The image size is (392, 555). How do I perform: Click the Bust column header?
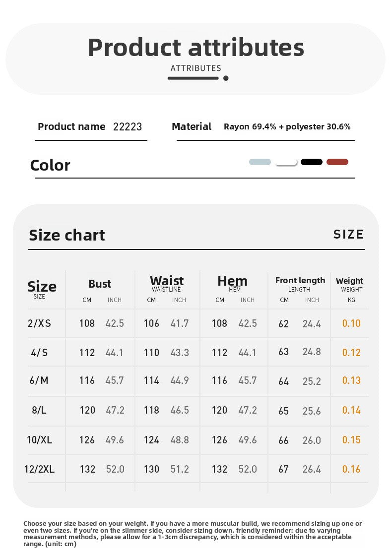point(100,284)
